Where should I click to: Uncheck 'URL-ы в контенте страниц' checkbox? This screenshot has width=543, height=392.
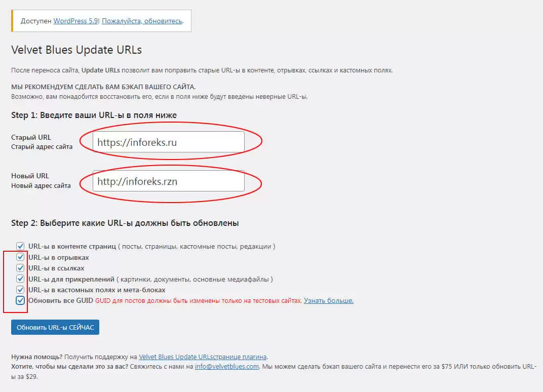[20, 247]
